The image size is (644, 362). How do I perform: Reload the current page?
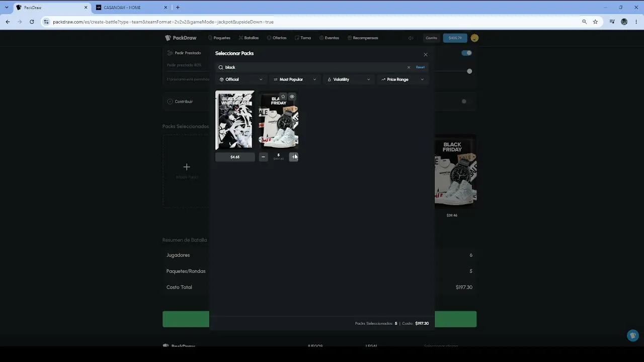click(32, 22)
